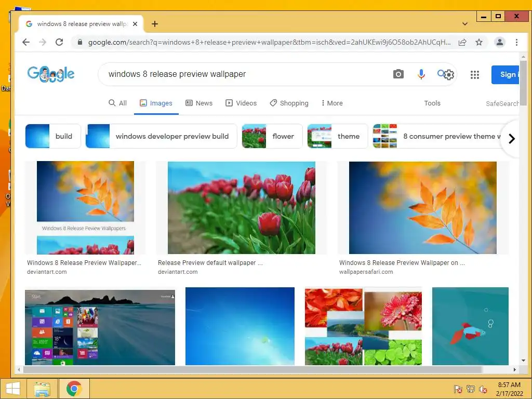Click the horizontal scrollbar right arrow
This screenshot has height=399, width=532.
tap(515, 369)
